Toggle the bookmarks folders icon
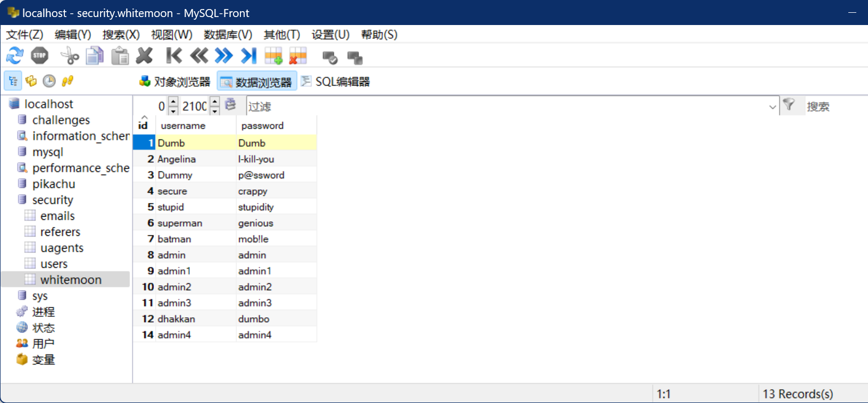 [x=31, y=81]
